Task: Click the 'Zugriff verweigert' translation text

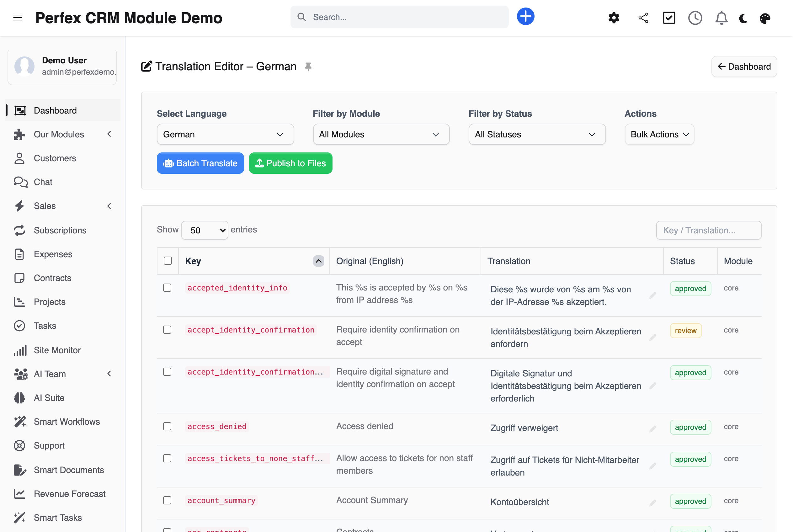Action: click(524, 428)
